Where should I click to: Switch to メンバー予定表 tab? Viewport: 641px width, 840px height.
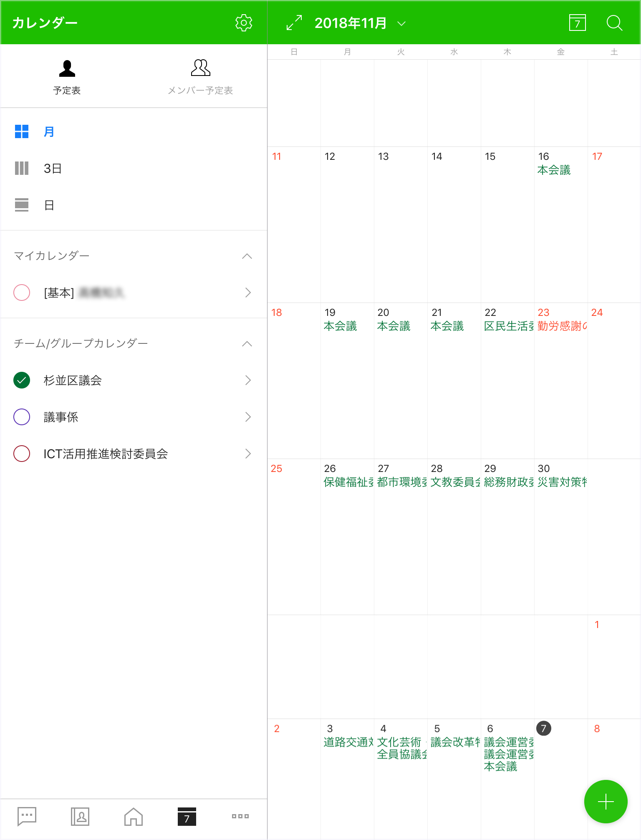(x=200, y=78)
